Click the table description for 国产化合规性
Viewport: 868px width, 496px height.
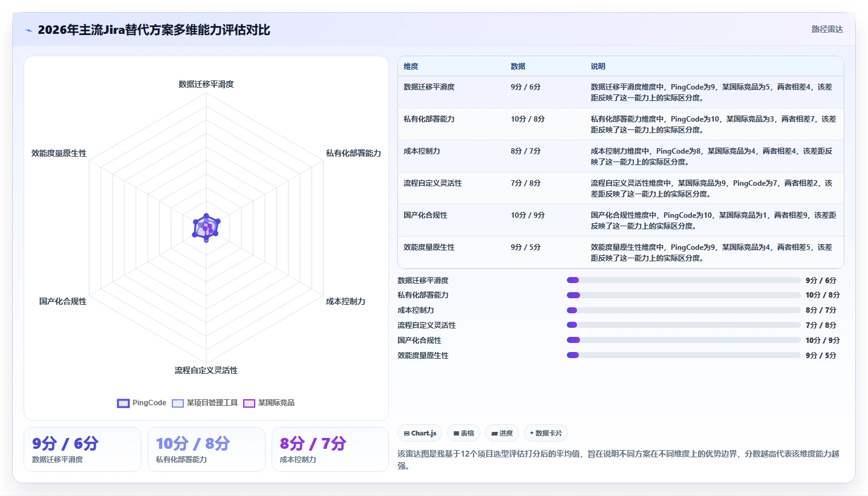point(714,220)
